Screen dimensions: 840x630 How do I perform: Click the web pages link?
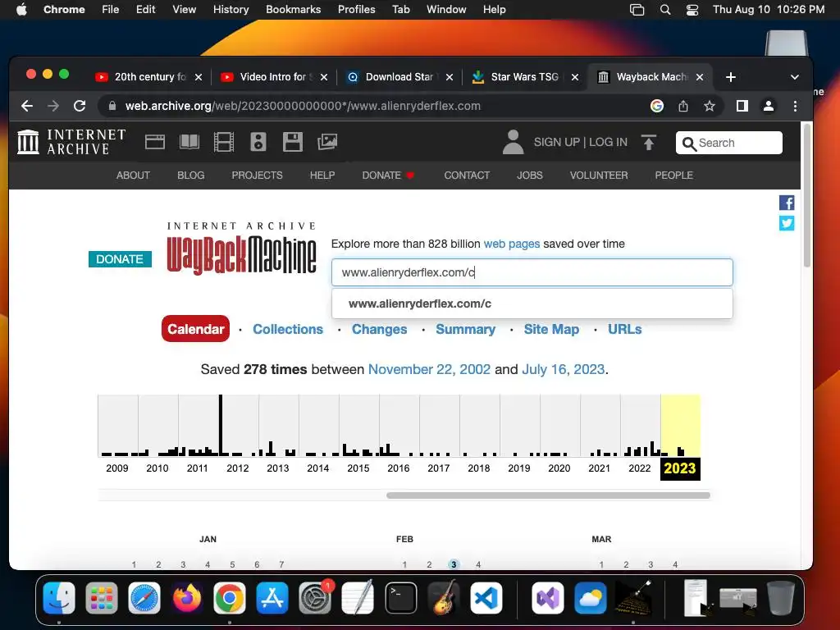point(512,244)
